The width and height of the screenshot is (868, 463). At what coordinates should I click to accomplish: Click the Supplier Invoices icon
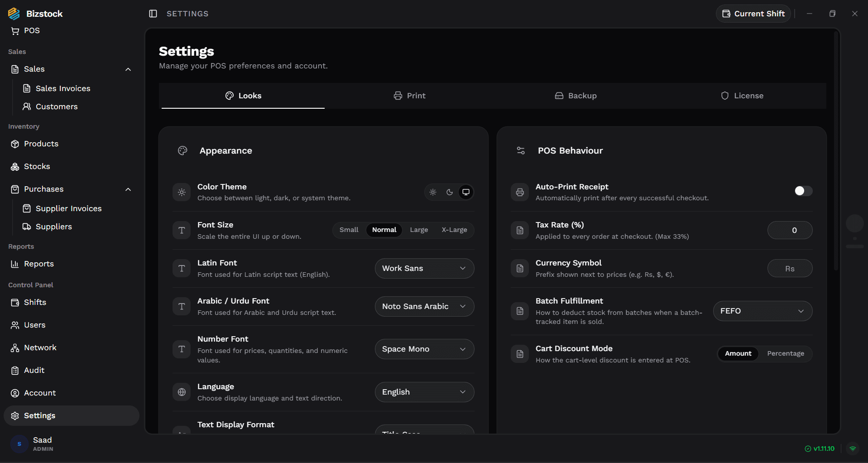pos(27,208)
